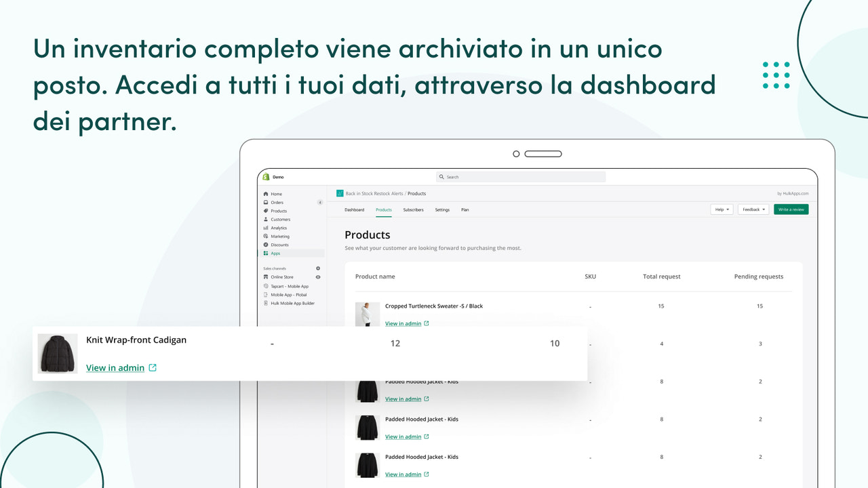The image size is (868, 488).
Task: Click the Cropped Turtleneck Sweater -S / Black name
Action: [x=434, y=306]
